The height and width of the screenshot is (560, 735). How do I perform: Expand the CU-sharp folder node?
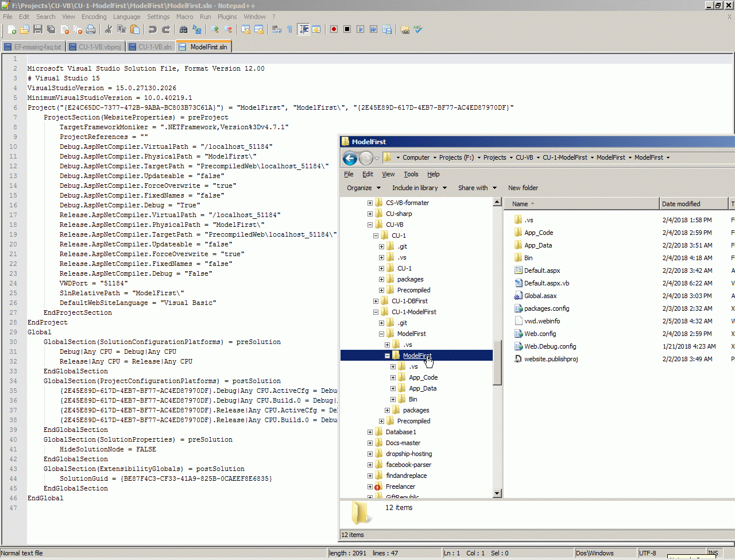coord(370,214)
